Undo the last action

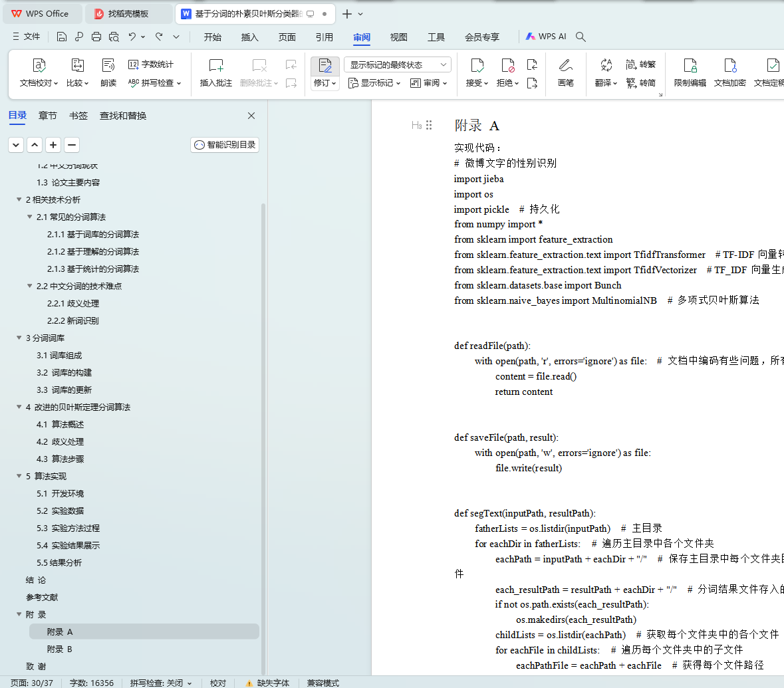coord(132,37)
